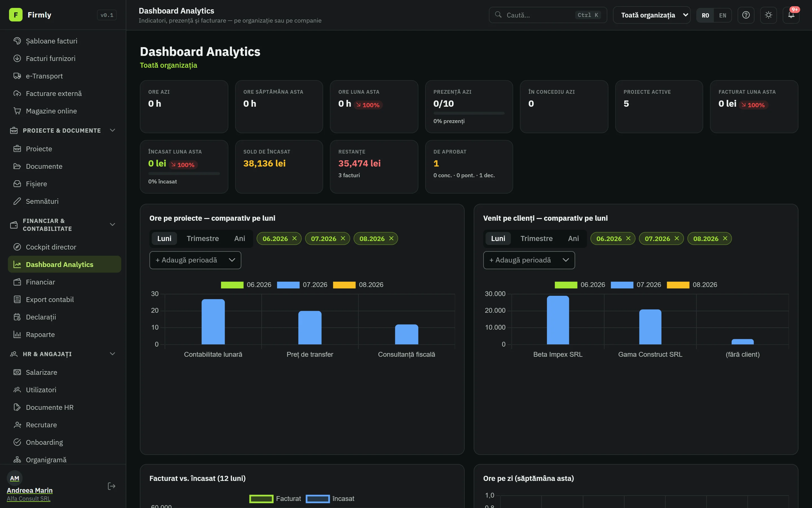
Task: Open the Restanțe 35,474 lei card
Action: coord(374,167)
